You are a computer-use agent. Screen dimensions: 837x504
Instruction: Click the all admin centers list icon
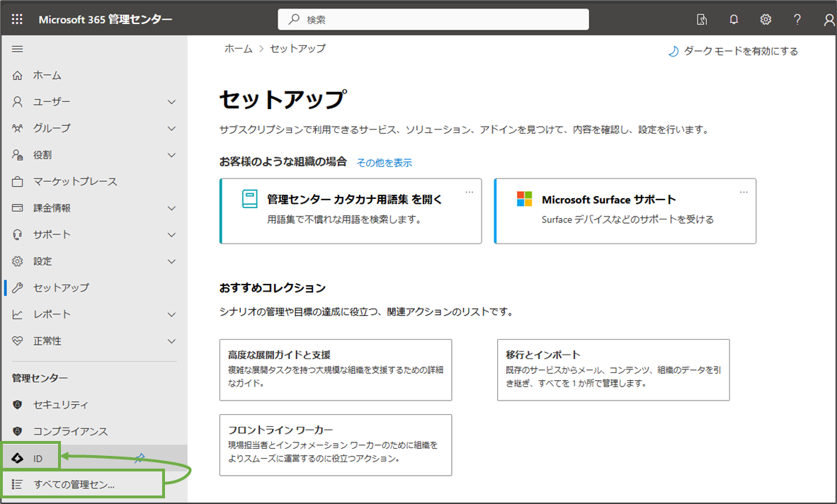(18, 484)
